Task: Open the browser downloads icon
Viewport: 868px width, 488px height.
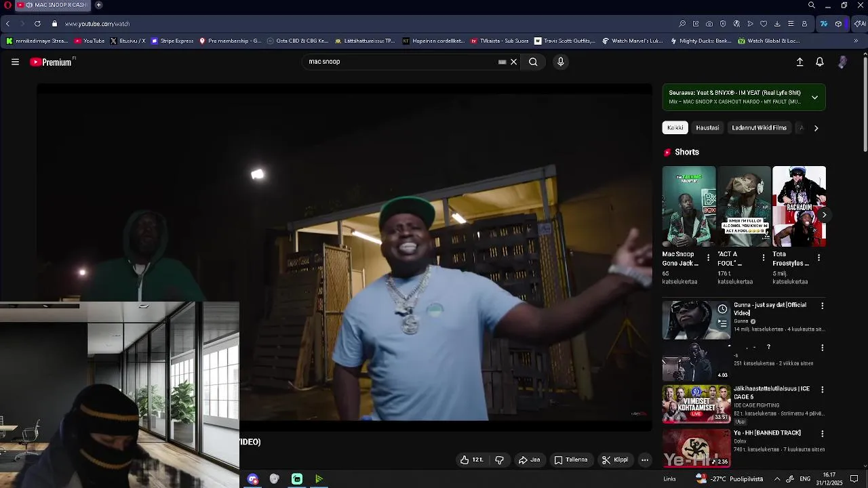Action: pos(777,24)
